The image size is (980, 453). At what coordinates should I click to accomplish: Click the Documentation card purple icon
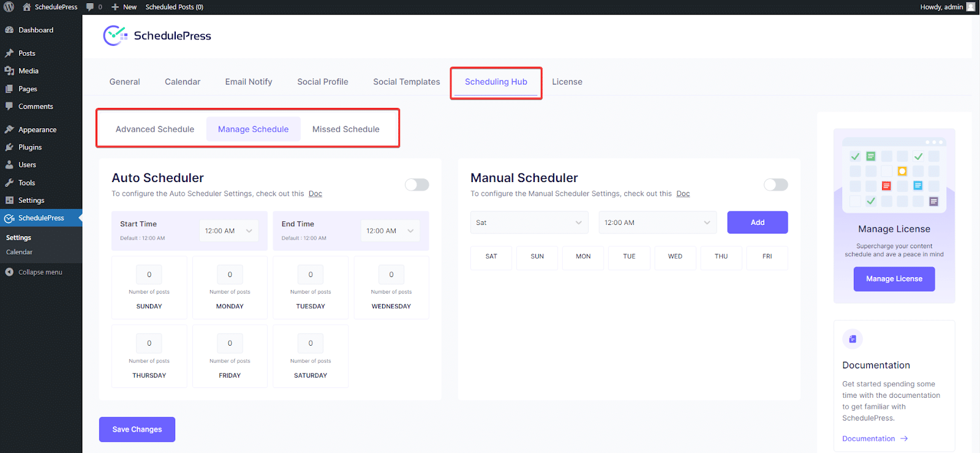(853, 339)
